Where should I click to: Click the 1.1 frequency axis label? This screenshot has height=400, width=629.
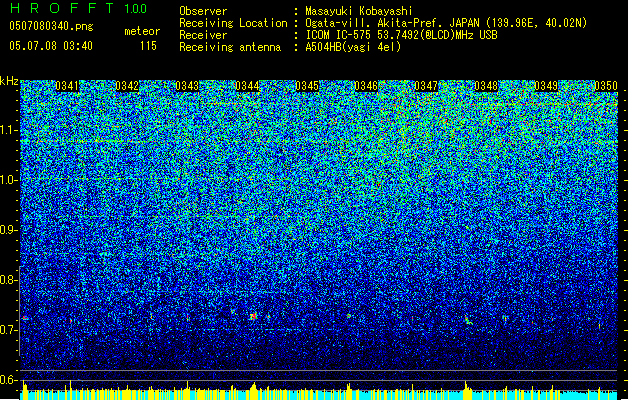pos(8,130)
